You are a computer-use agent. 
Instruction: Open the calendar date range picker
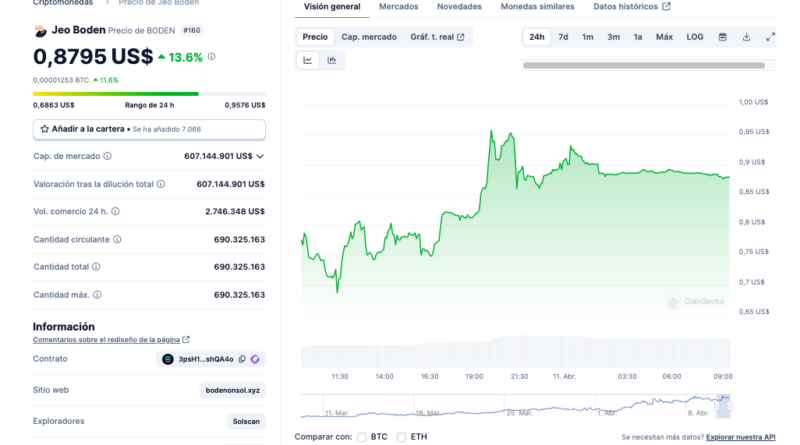pyautogui.click(x=723, y=37)
